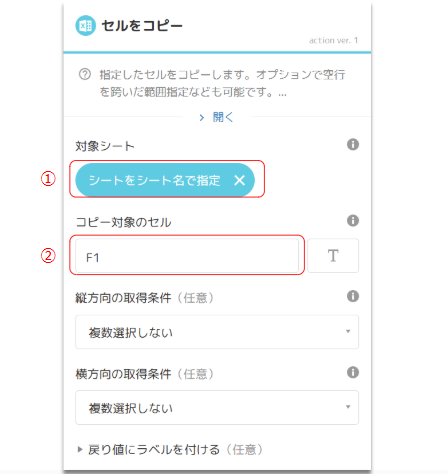
Task: Show info for 縦方向の取得条件
Action: point(353,296)
